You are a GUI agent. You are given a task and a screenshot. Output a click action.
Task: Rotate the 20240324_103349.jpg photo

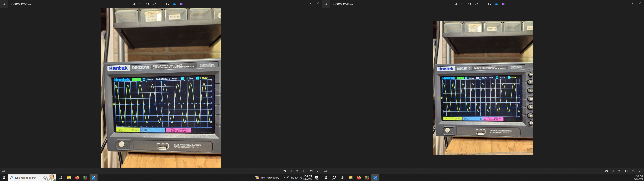pos(141,4)
